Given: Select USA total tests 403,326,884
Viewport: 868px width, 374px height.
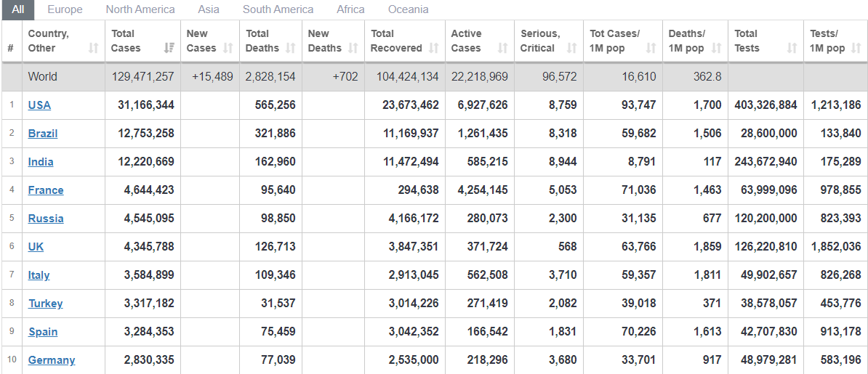Looking at the screenshot, I should tap(765, 105).
